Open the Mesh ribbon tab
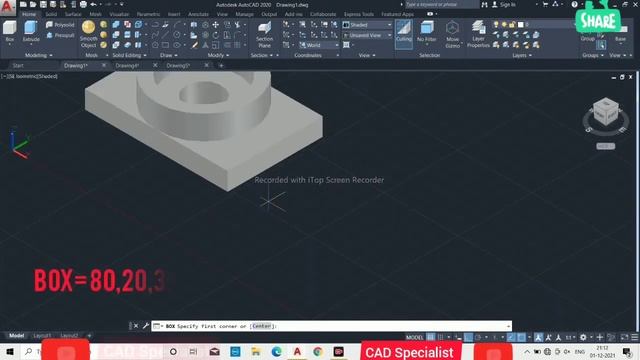This screenshot has width=640, height=360. pyautogui.click(x=96, y=14)
